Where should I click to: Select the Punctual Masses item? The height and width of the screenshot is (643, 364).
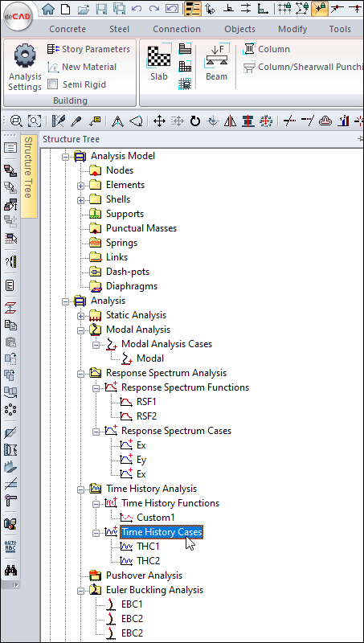tap(141, 228)
